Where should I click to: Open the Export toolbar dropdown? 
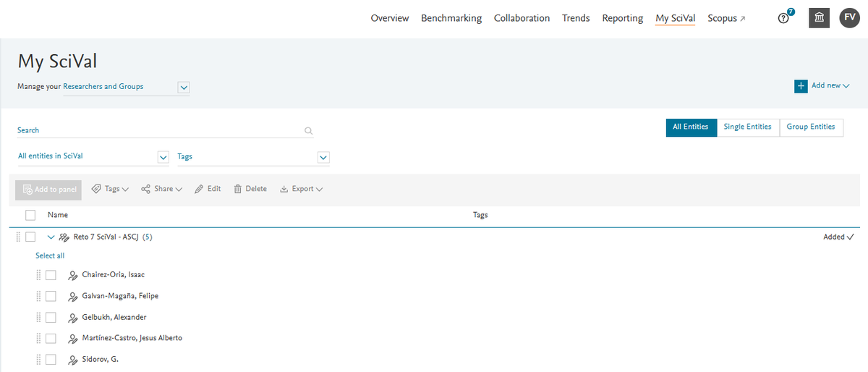[307, 189]
